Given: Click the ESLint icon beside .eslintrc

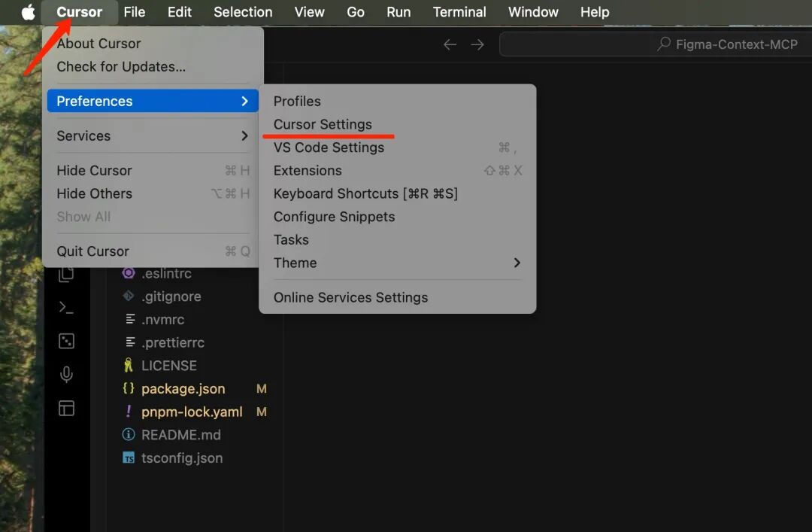Looking at the screenshot, I should coord(129,272).
